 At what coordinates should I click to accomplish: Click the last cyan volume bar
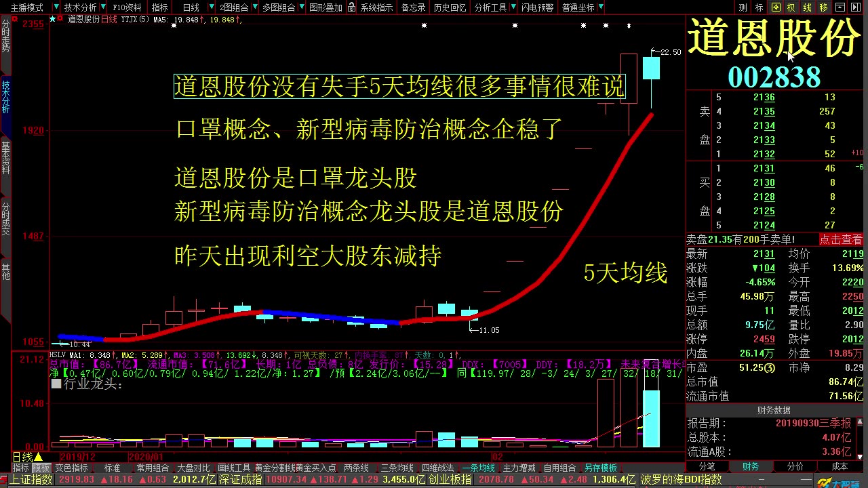(650, 418)
